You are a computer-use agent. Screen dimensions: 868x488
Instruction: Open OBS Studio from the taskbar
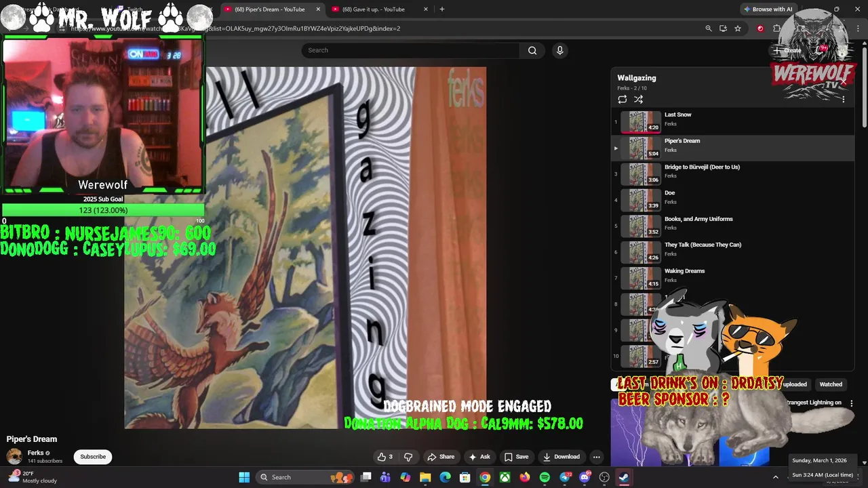coord(604,477)
